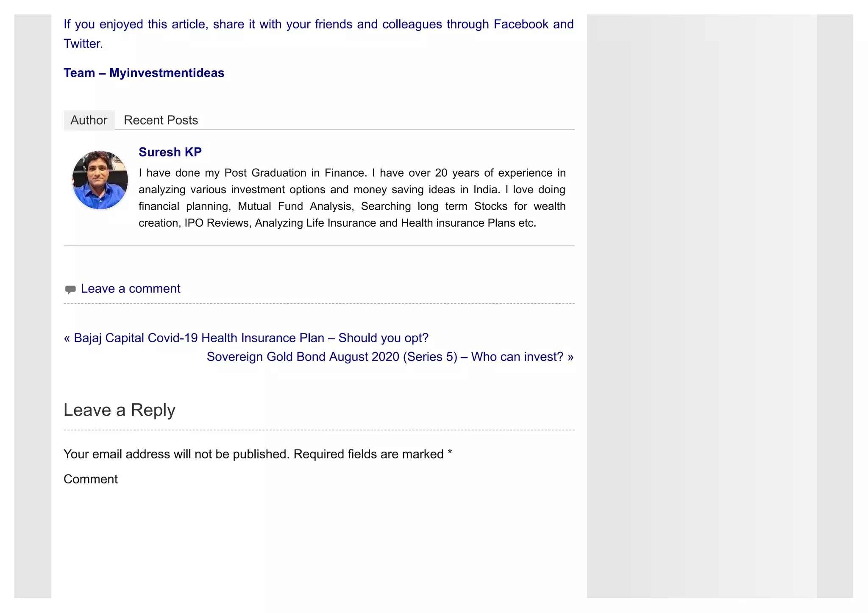Screen dimensions: 868x613
Task: Click the empty right sidebar panel
Action: pos(701,297)
